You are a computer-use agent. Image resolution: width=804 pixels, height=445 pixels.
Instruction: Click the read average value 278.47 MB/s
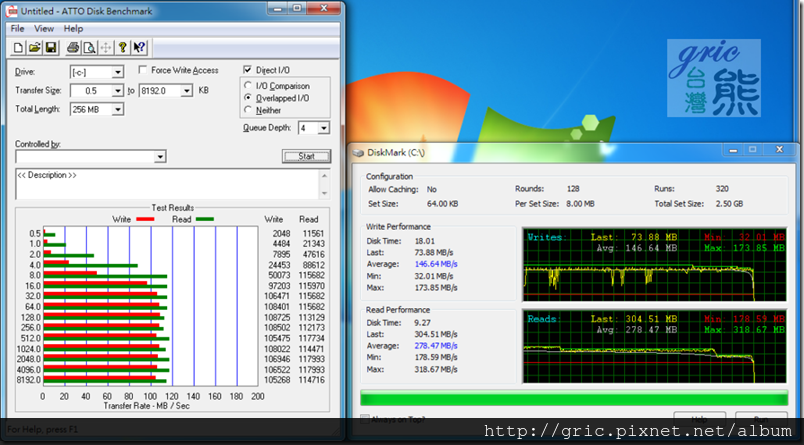click(436, 346)
